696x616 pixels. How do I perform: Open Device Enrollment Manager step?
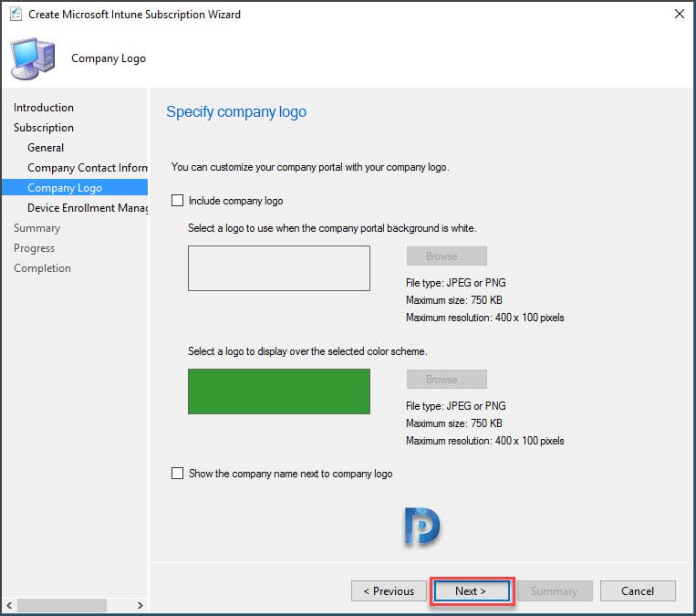tap(87, 208)
